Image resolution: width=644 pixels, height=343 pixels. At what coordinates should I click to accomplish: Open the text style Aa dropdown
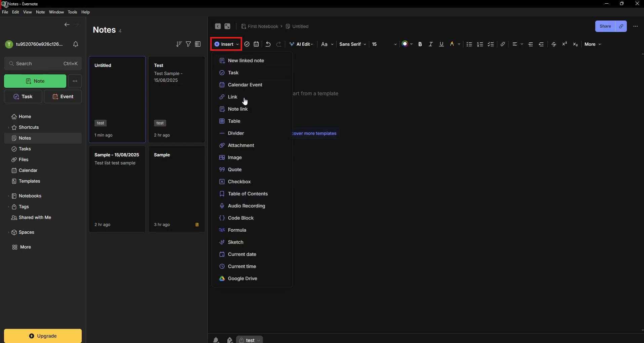click(x=327, y=44)
